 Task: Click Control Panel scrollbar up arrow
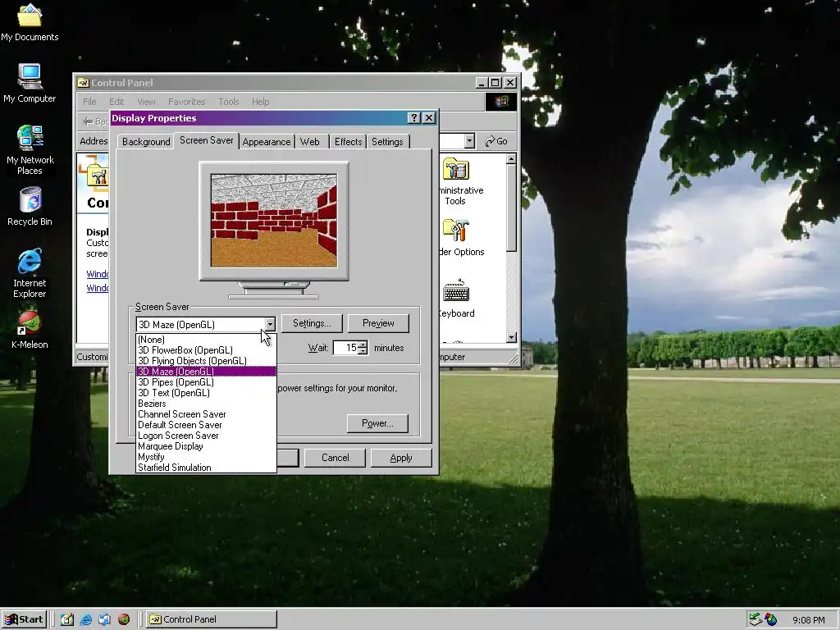point(511,158)
